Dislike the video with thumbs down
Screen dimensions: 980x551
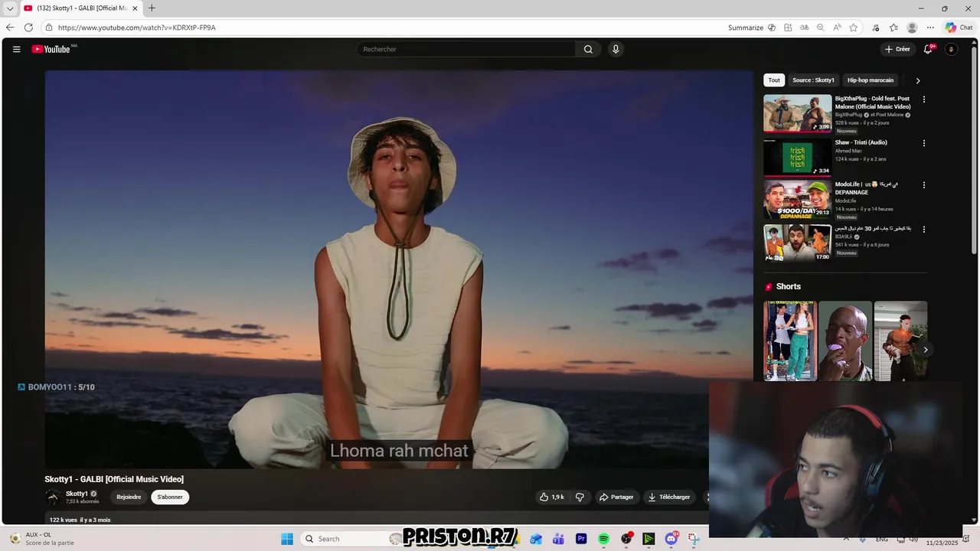(x=580, y=497)
